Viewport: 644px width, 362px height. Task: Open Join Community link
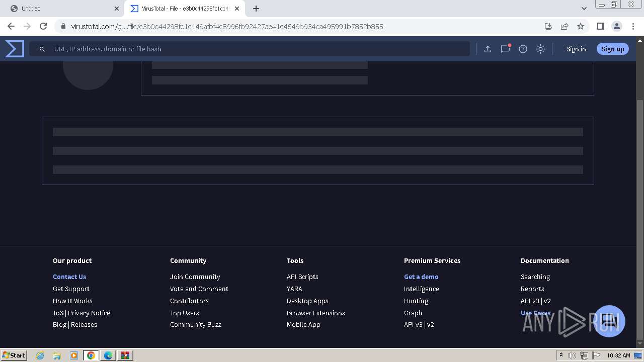[195, 277]
